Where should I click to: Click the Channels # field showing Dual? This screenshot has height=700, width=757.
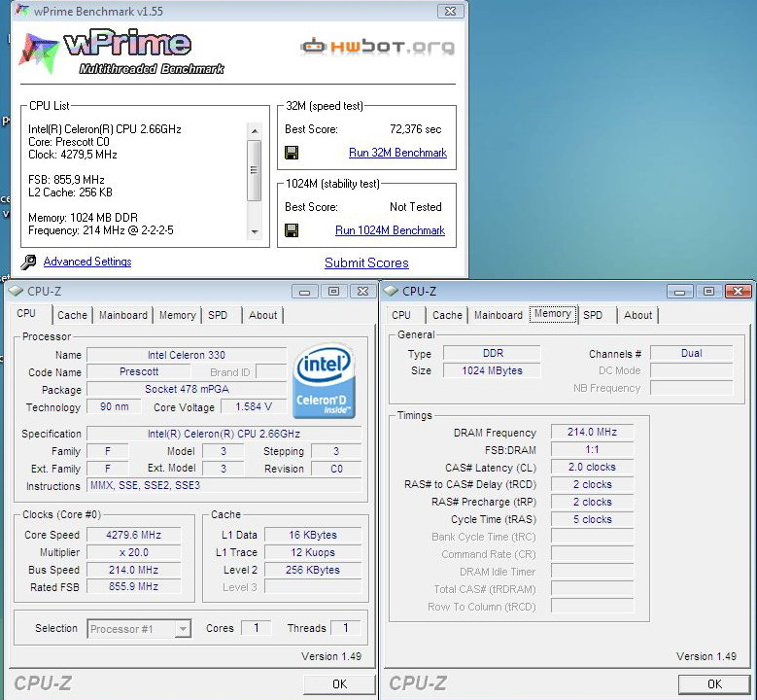click(x=691, y=353)
